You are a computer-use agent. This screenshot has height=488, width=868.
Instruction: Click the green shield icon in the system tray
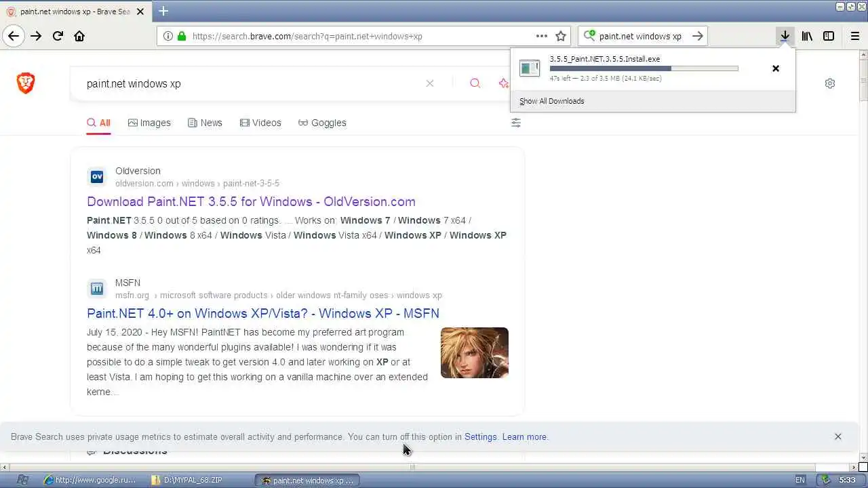(825, 480)
